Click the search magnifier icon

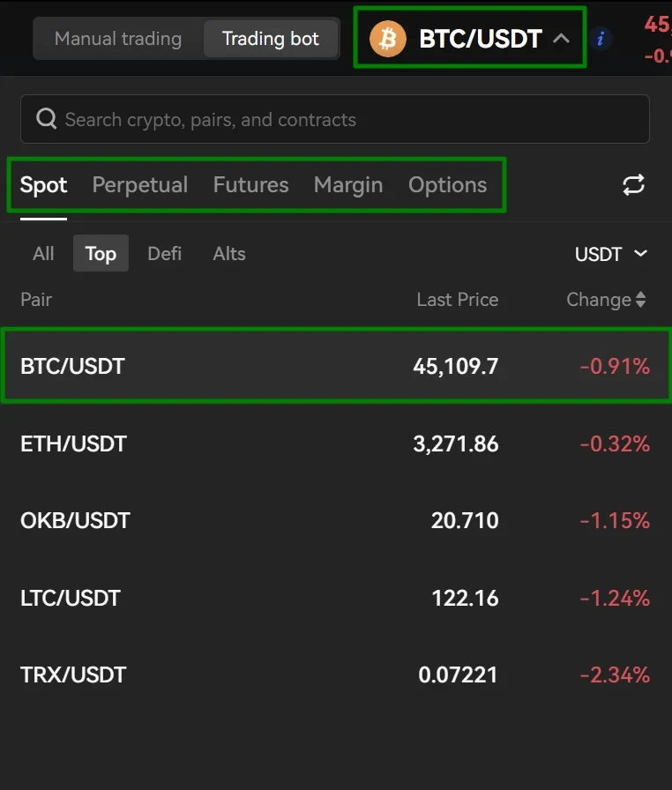47,119
